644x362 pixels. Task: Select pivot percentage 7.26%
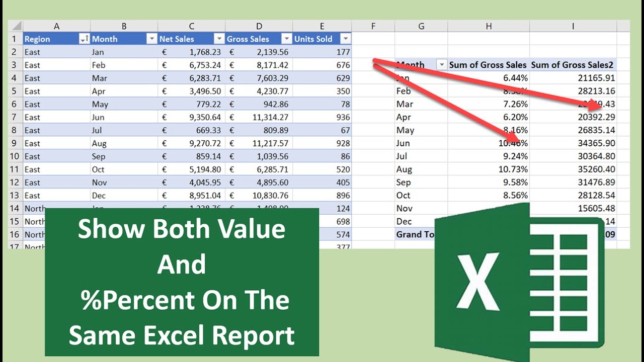(489, 104)
